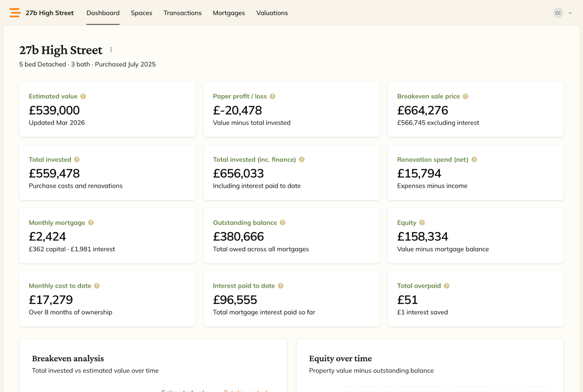Select the Monthly cost to date card
The image size is (583, 392).
[x=107, y=299]
